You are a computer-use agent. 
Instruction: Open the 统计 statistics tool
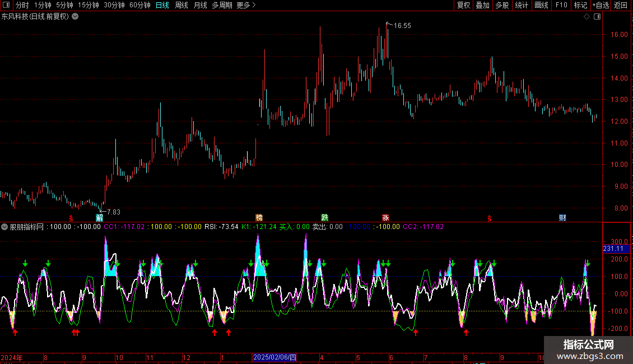(522, 5)
